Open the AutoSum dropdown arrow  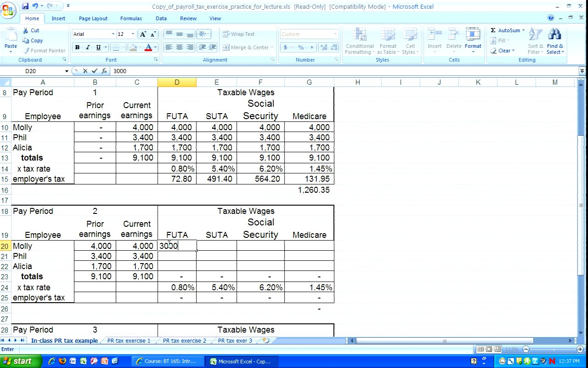pos(523,30)
